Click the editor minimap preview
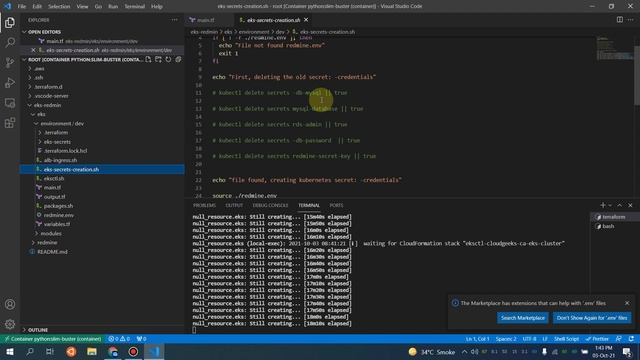The width and height of the screenshot is (640, 360). pyautogui.click(x=614, y=48)
